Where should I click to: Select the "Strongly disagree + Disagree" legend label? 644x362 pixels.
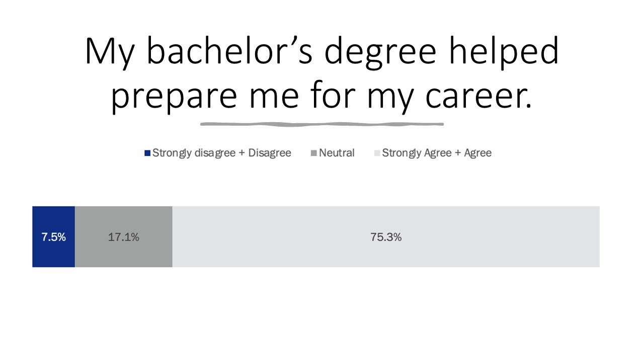tap(221, 153)
